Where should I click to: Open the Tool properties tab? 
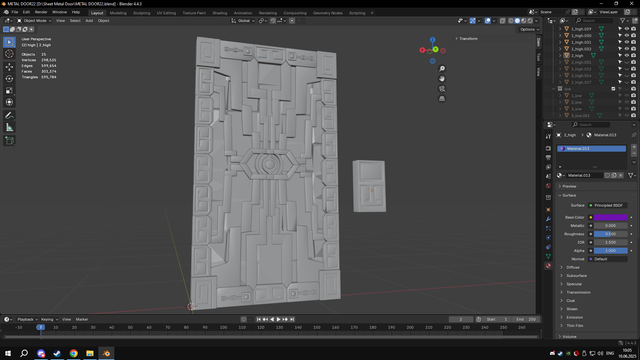(x=548, y=136)
